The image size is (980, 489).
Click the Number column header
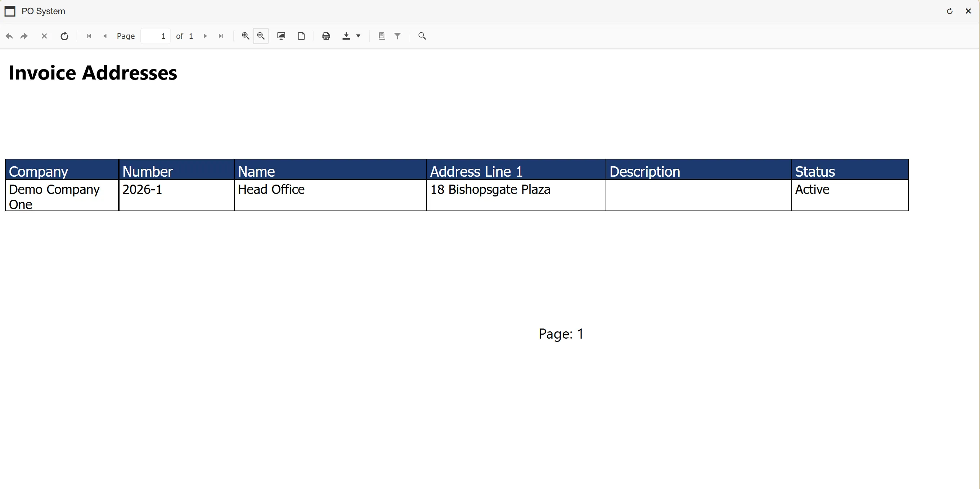pos(176,169)
